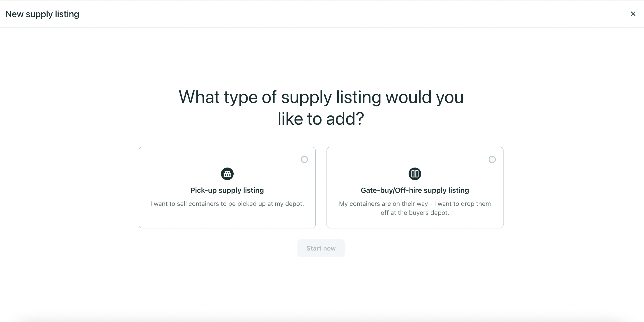The height and width of the screenshot is (322, 644).
Task: Click "I want to drop them" in right card
Action: click(x=462, y=204)
